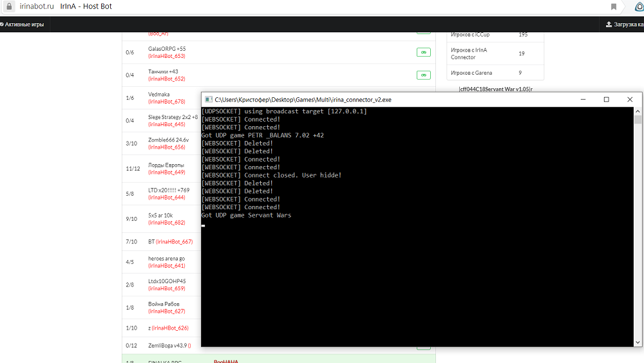Click the 'Got UDP game PETR _BALANS' console line

[x=263, y=135]
